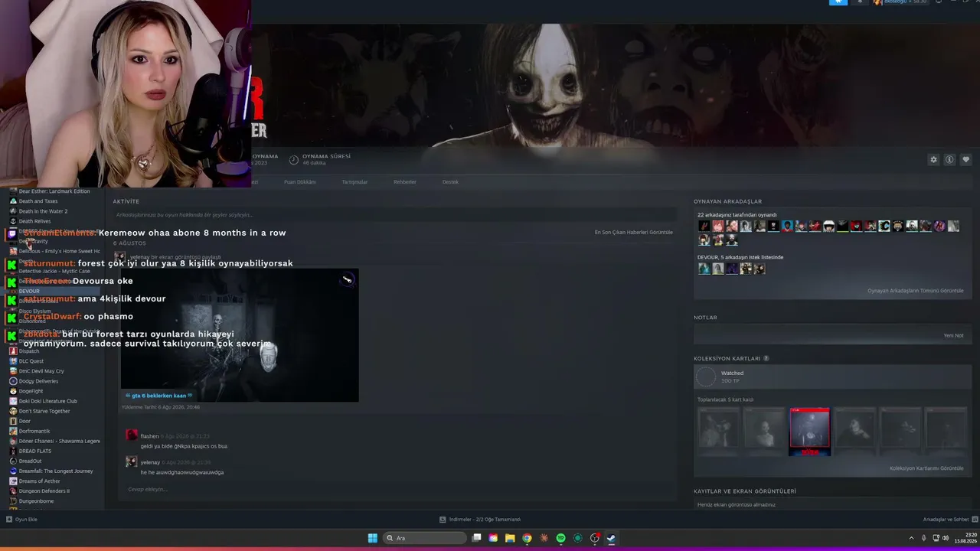980x551 pixels.
Task: Click the Dungeon Defenders II icon
Action: (x=13, y=491)
